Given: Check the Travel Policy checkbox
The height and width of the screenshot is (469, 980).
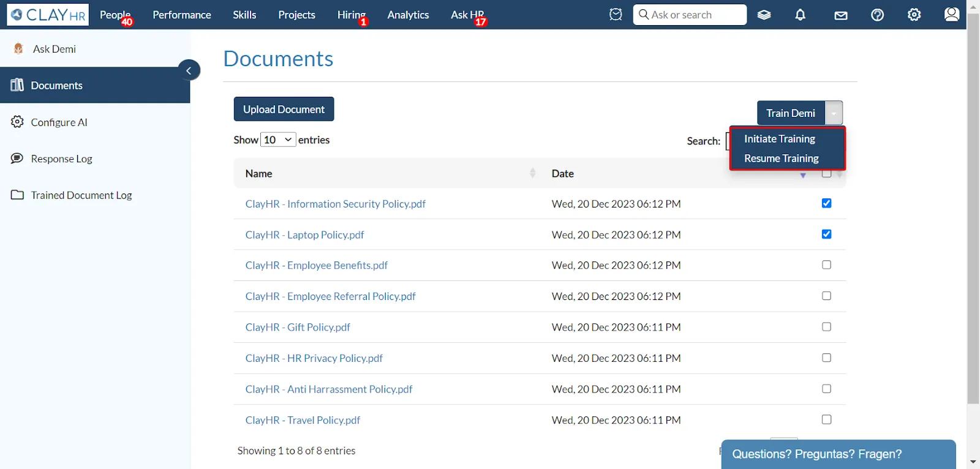Looking at the screenshot, I should coord(826,419).
